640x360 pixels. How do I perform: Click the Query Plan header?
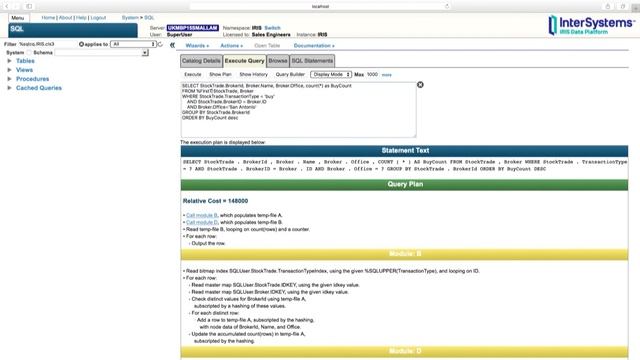point(404,184)
